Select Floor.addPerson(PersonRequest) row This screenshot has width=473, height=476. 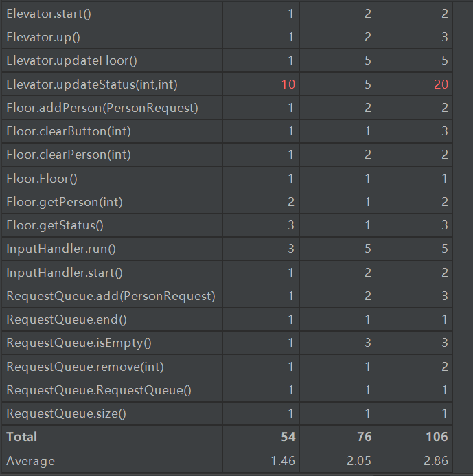[102, 108]
